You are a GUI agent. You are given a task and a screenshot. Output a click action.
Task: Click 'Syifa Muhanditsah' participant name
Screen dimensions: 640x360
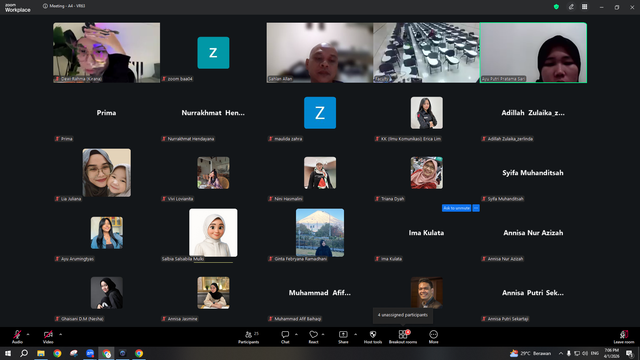(533, 173)
